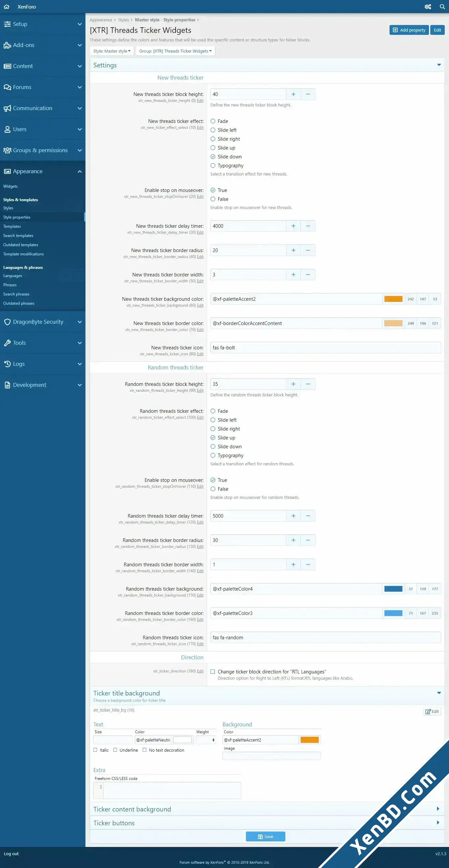
Task: Click the new threads ticker icon input field
Action: pos(326,348)
